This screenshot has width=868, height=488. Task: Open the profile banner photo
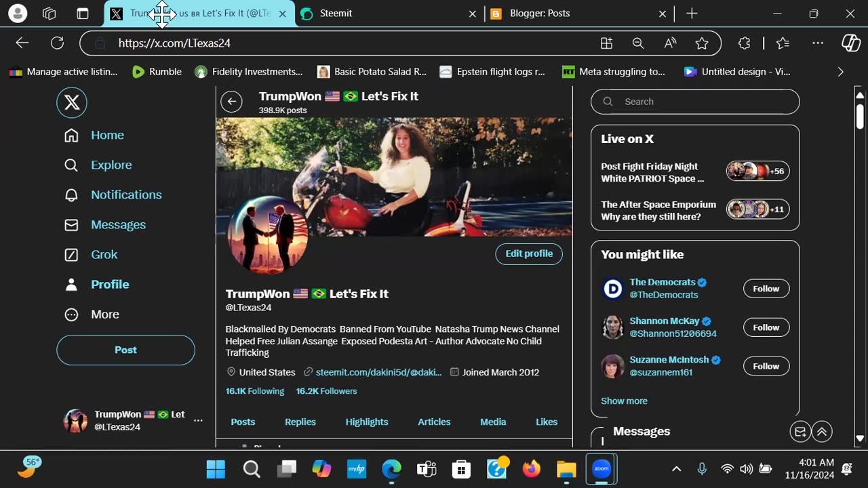coord(394,177)
